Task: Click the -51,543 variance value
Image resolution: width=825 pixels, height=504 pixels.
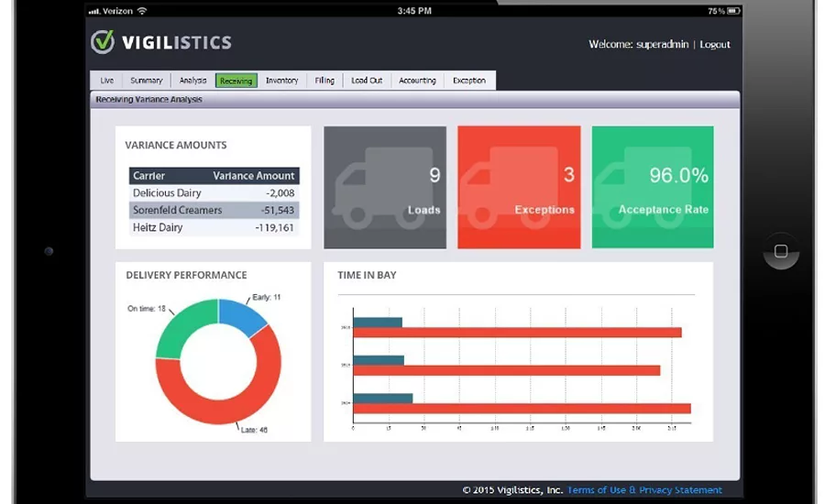Action: coord(278,210)
